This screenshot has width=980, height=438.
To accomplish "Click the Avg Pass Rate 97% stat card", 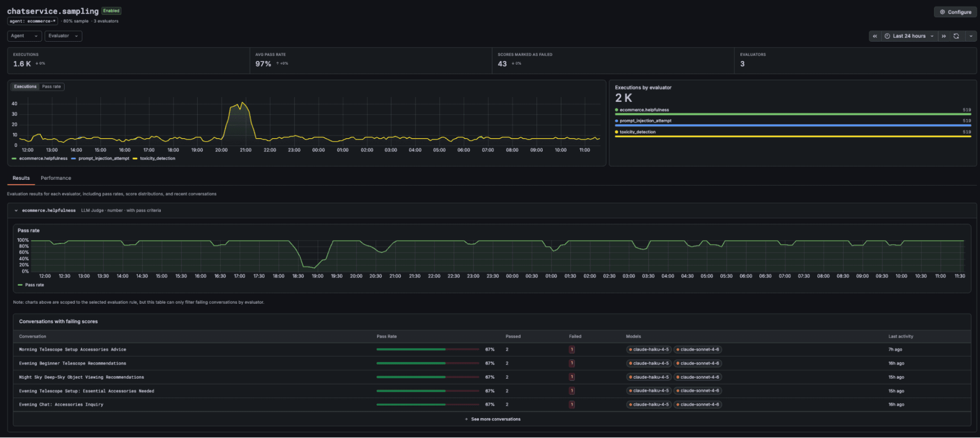I will pos(371,61).
